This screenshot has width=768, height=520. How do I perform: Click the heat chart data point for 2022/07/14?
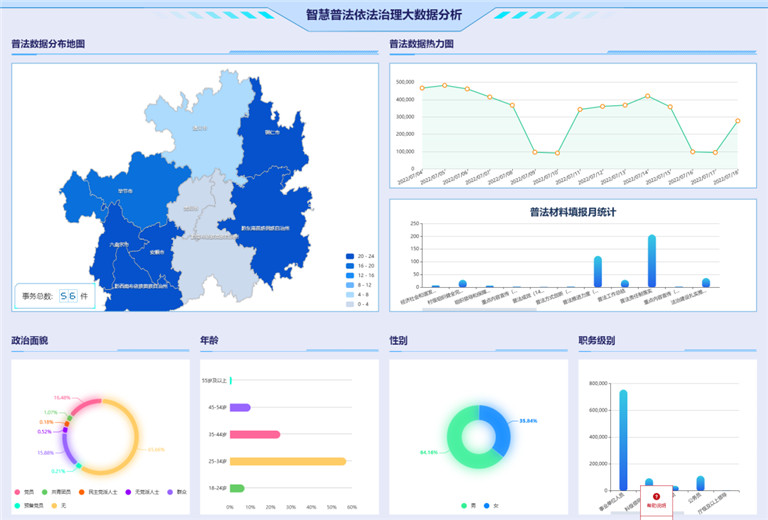click(x=648, y=96)
